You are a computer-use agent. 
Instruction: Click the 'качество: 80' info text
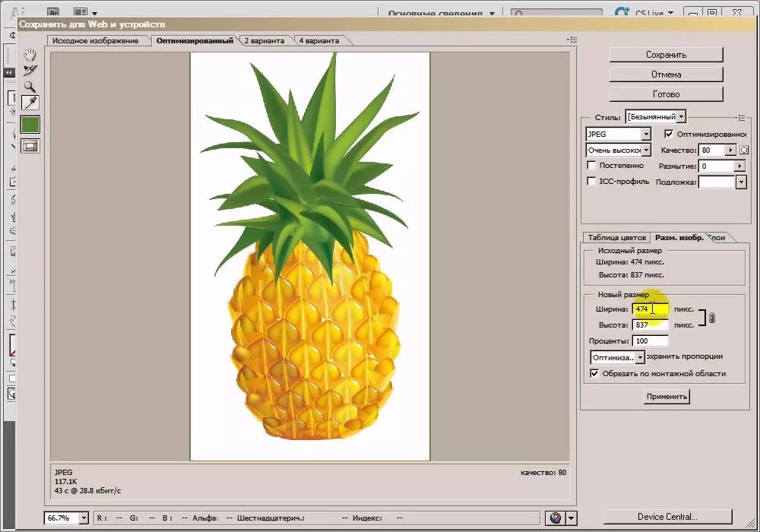click(543, 472)
